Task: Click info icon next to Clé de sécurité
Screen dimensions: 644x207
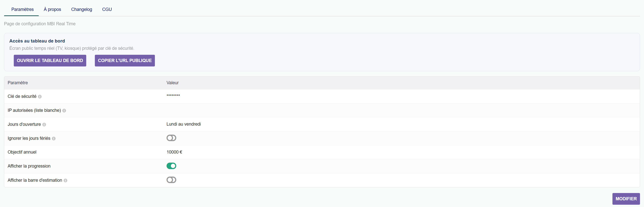Action: (40, 97)
